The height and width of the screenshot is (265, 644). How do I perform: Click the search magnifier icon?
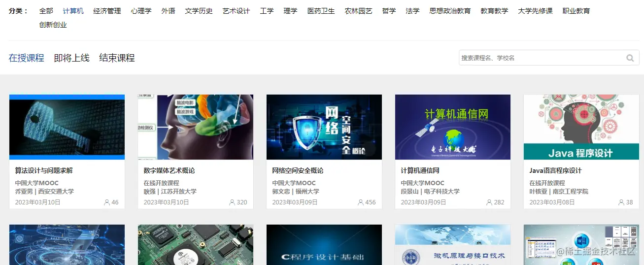point(630,58)
